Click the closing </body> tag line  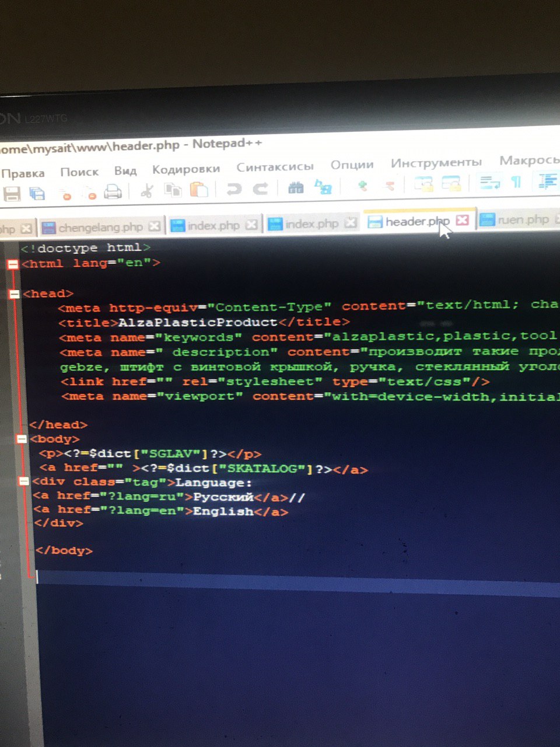pyautogui.click(x=64, y=550)
